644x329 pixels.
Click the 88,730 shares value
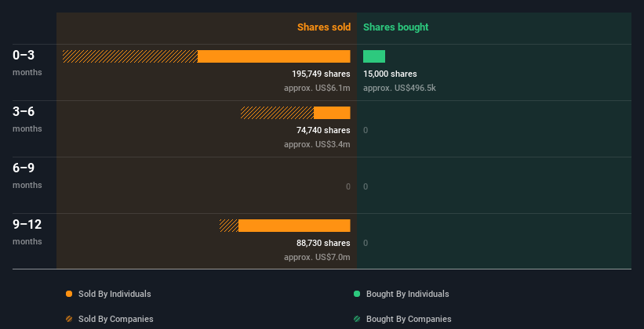pos(323,243)
